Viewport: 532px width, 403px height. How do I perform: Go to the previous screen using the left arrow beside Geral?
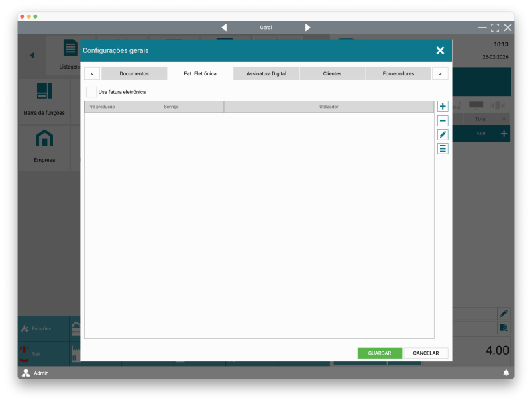tap(224, 28)
